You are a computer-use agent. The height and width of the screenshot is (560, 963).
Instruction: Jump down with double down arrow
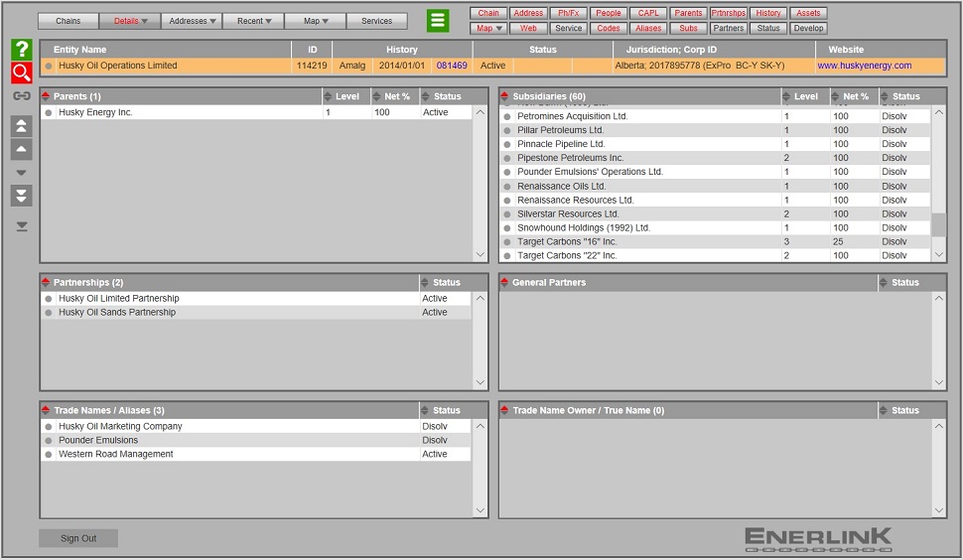[22, 196]
